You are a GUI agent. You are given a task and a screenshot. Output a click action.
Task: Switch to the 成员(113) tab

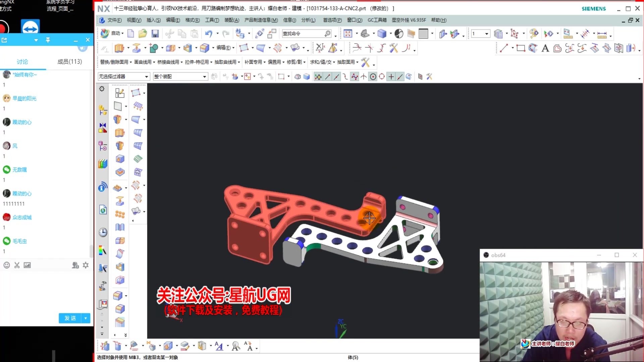pyautogui.click(x=70, y=62)
